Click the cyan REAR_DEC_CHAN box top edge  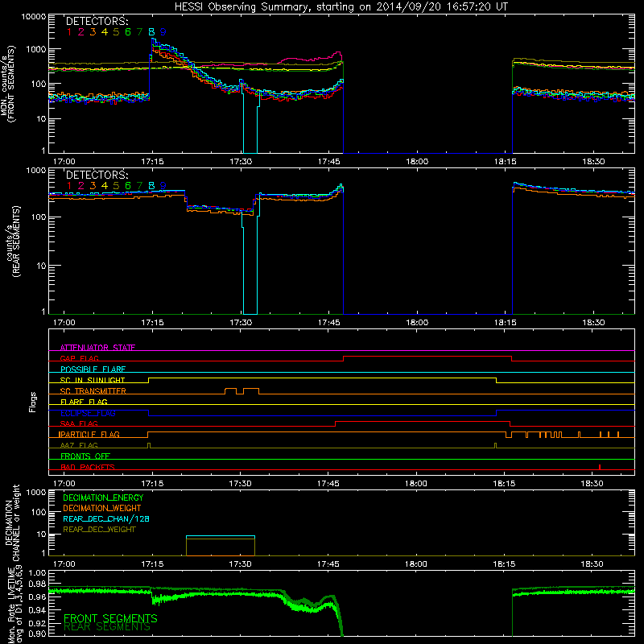click(x=220, y=536)
